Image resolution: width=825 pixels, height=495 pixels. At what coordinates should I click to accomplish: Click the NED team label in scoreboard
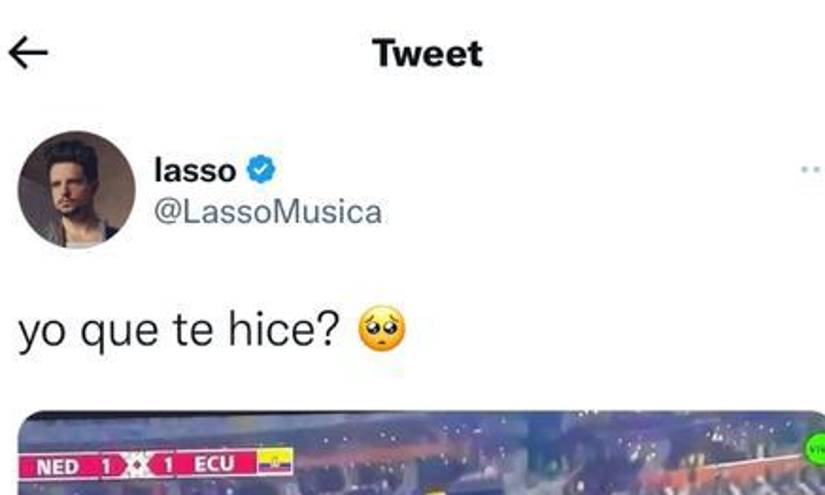point(58,467)
